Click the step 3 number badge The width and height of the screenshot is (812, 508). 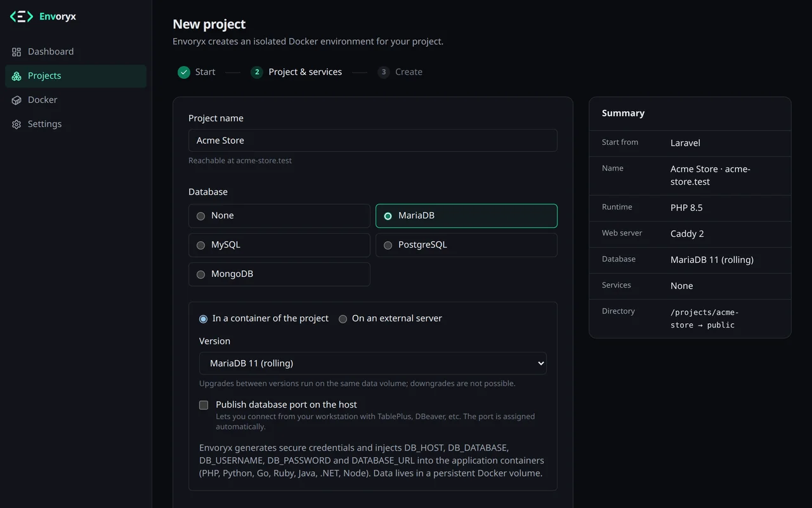[383, 72]
